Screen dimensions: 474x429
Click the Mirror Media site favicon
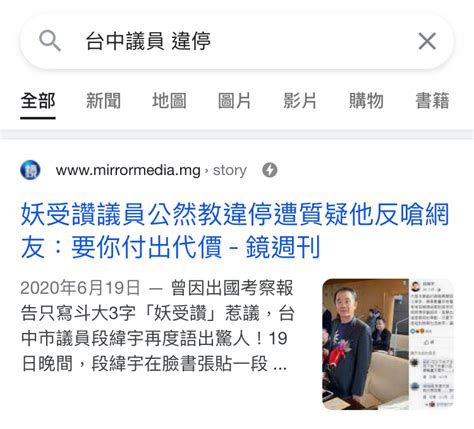(30, 170)
